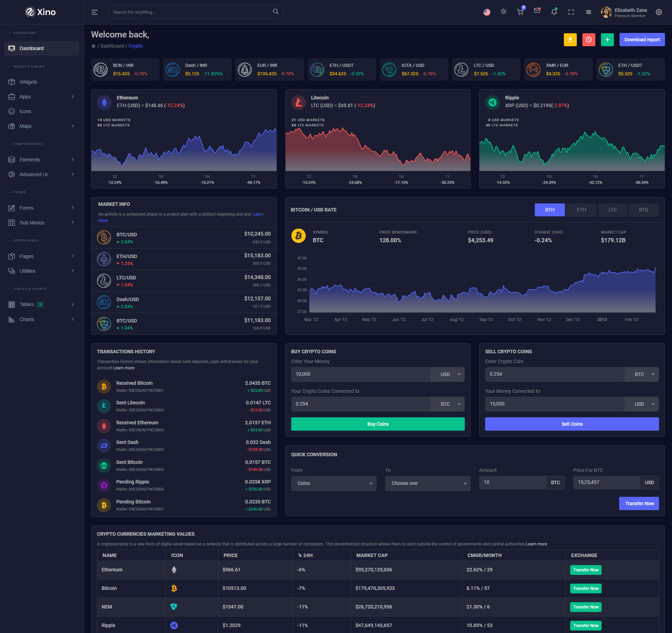Click the mail envelope icon
Screen dimensions: 672x633
pos(537,11)
